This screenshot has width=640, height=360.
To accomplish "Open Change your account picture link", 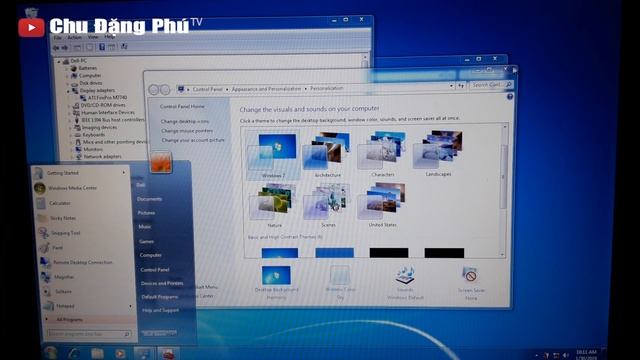I will click(x=193, y=140).
